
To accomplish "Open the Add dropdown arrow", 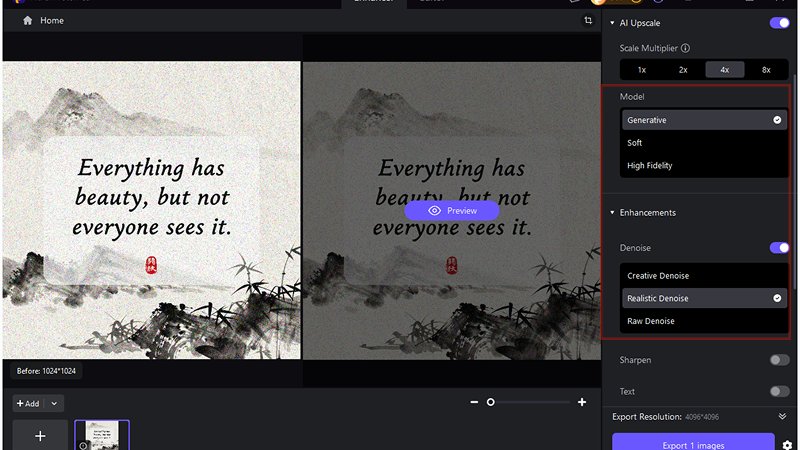I will (54, 404).
